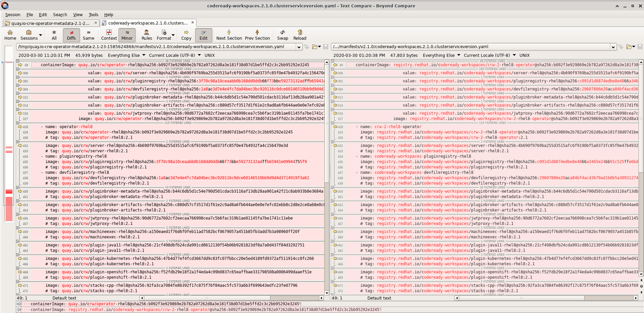Switch to quay.io-crw-operator-metadata session tab
The width and height of the screenshot is (644, 313).
(50, 23)
